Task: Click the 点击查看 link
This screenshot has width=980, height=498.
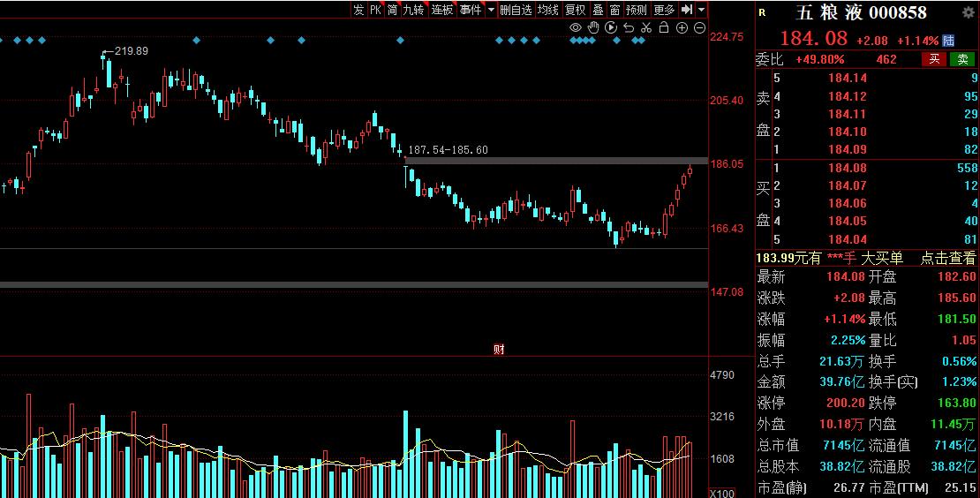Action: tap(947, 258)
